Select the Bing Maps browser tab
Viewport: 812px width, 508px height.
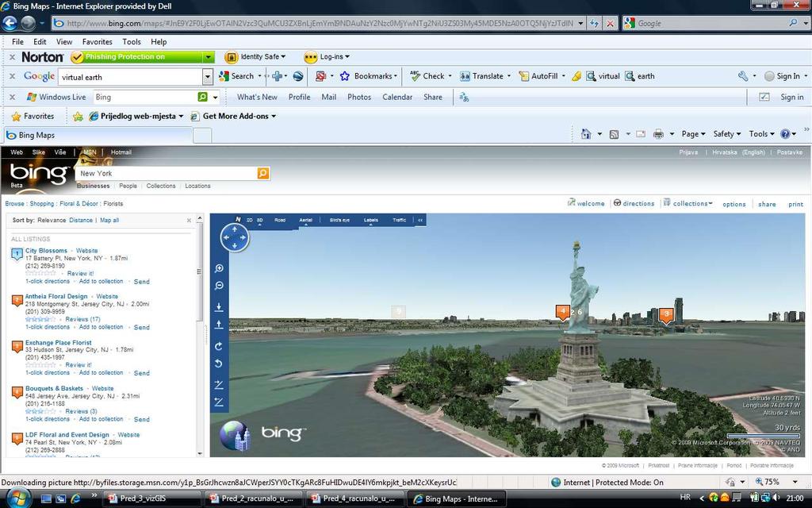point(98,135)
